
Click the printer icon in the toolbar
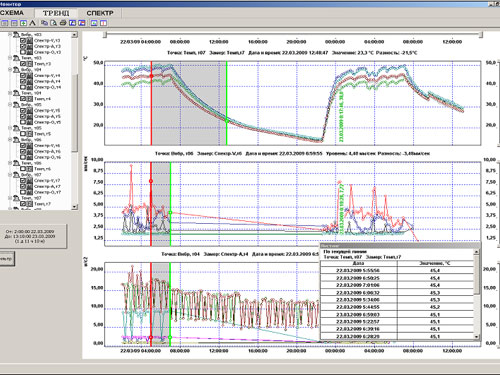coord(63,23)
